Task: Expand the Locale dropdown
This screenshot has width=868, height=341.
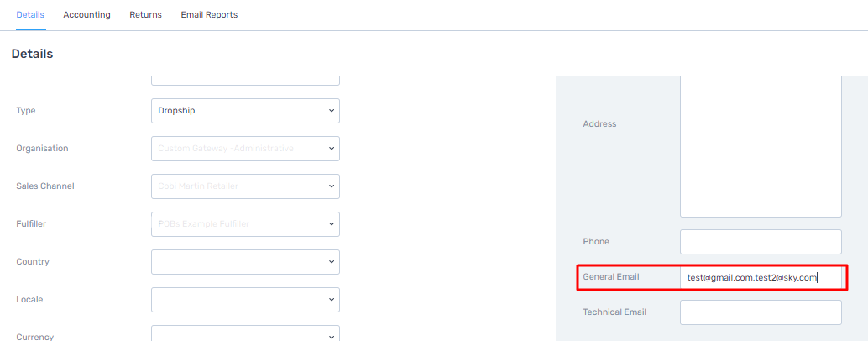Action: pyautogui.click(x=245, y=300)
